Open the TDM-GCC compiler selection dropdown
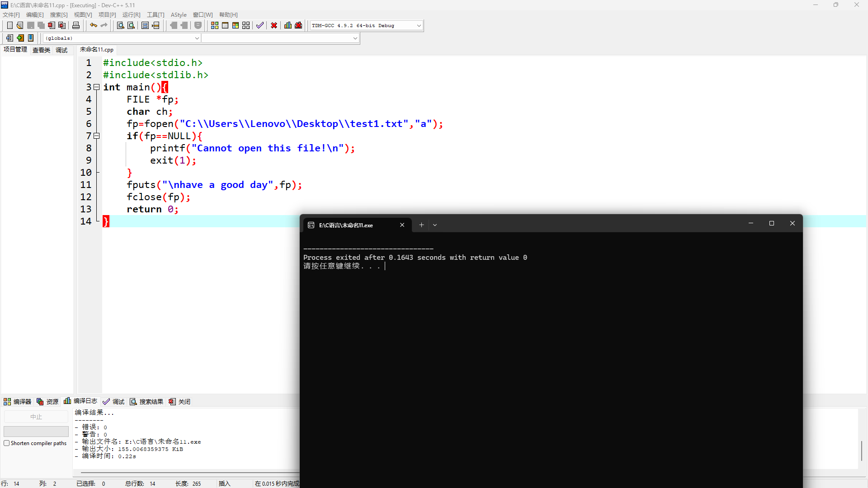The width and height of the screenshot is (868, 488). pyautogui.click(x=419, y=26)
